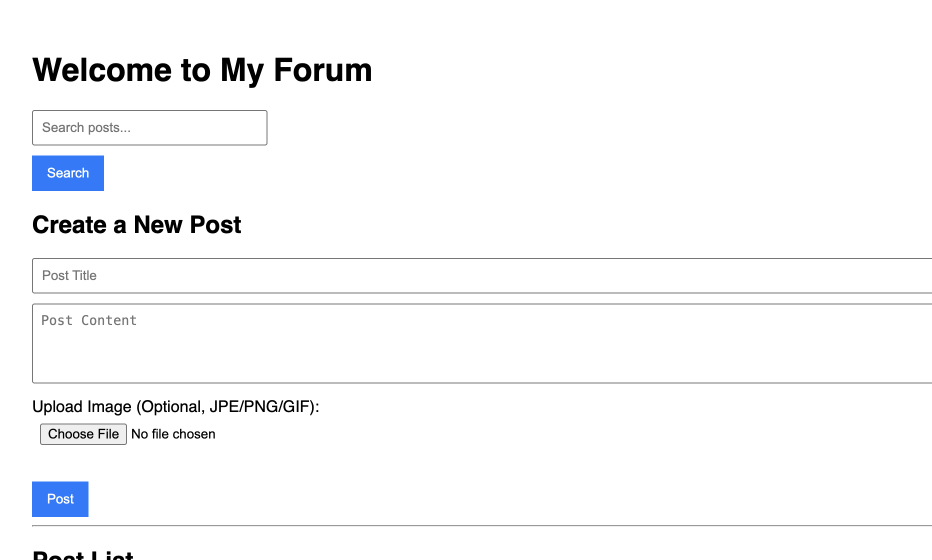Click the 'Welcome to My Forum' heading

(202, 70)
